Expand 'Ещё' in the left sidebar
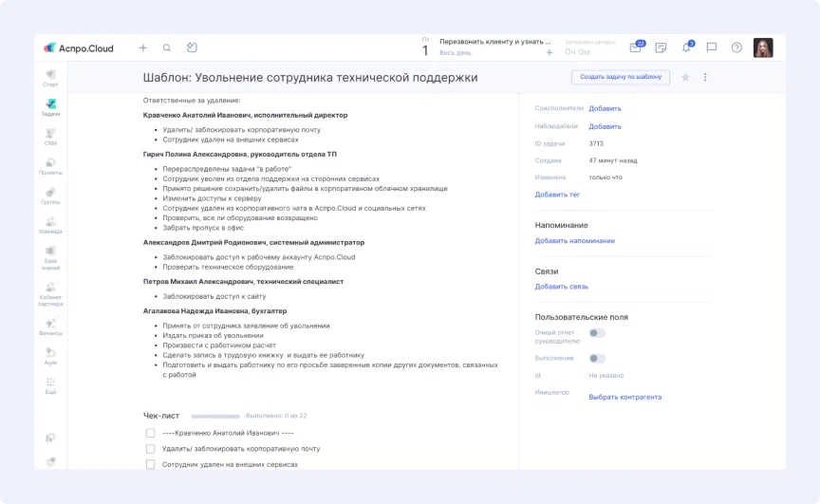 (x=50, y=385)
